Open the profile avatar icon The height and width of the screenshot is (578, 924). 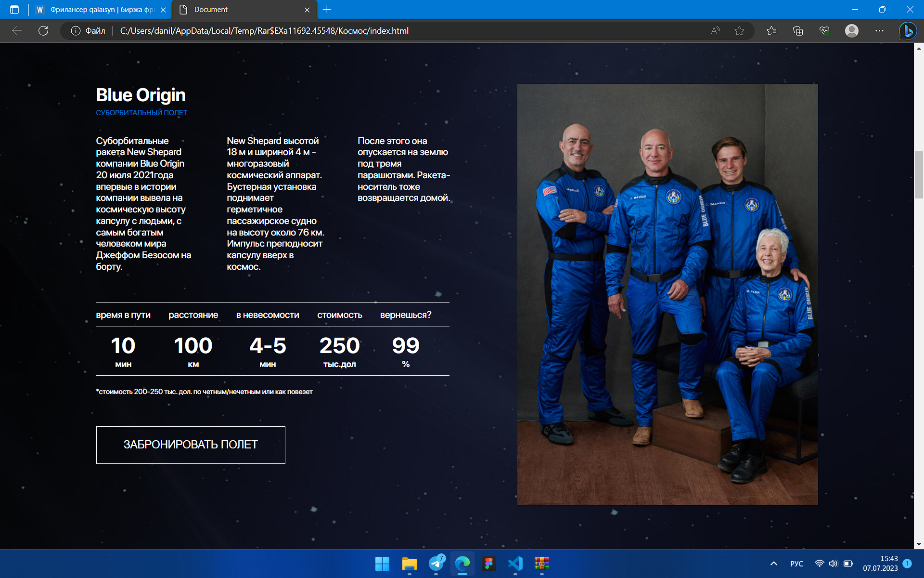[852, 31]
